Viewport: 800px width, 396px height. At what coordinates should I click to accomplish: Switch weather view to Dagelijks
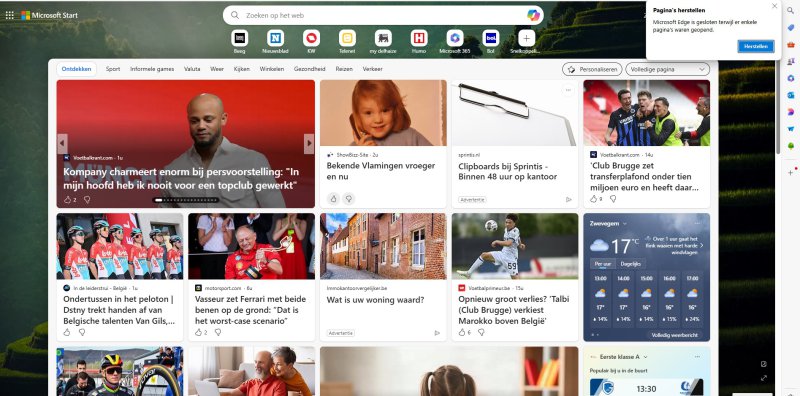click(x=630, y=264)
